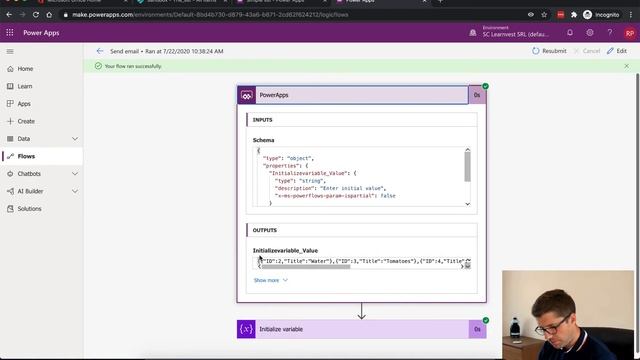Resubmit the flow run
This screenshot has height=360, width=640.
(549, 51)
